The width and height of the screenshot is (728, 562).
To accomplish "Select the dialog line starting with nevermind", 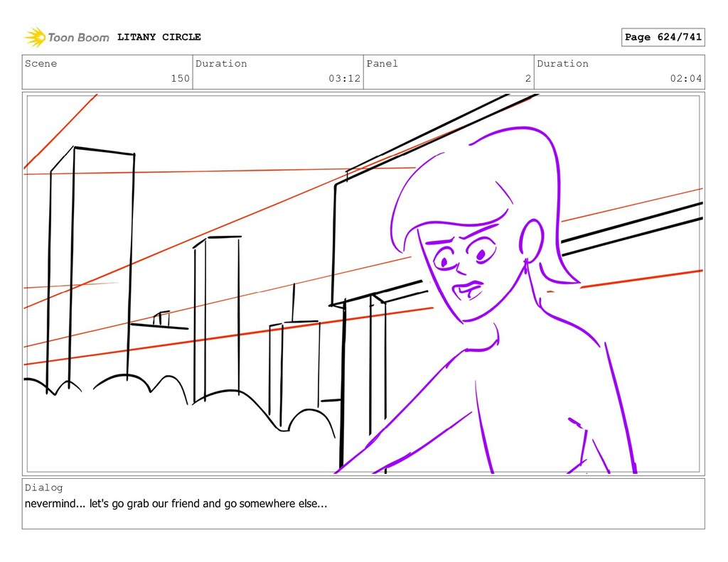I will tap(176, 504).
